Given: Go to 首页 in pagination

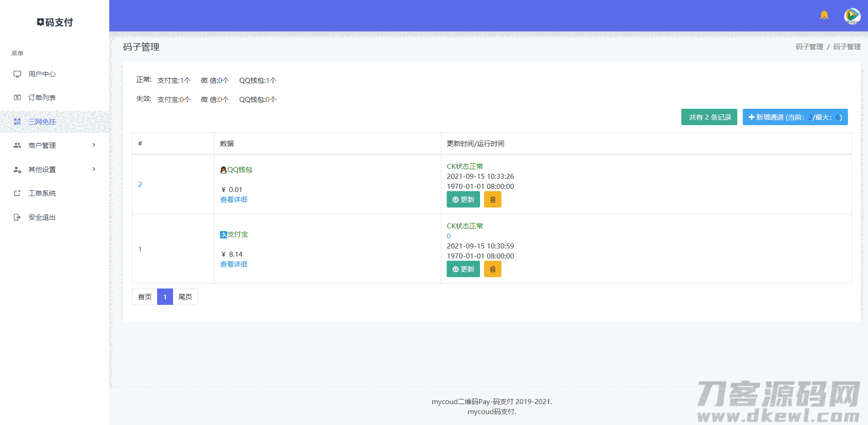Looking at the screenshot, I should [x=144, y=297].
